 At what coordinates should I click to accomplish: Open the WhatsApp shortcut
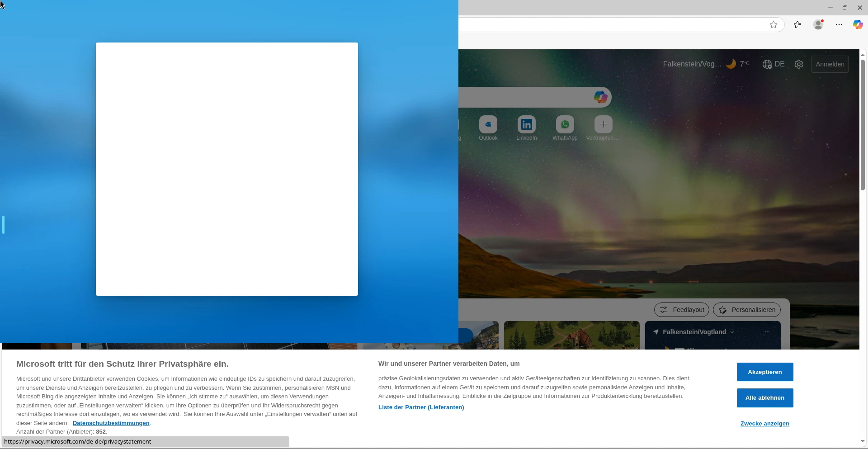[x=565, y=125]
